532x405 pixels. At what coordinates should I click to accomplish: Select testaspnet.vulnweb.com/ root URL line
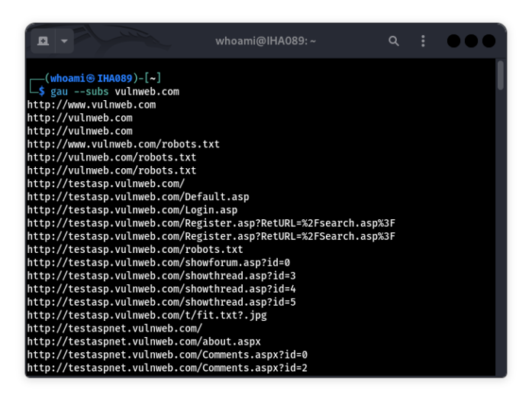pyautogui.click(x=114, y=329)
